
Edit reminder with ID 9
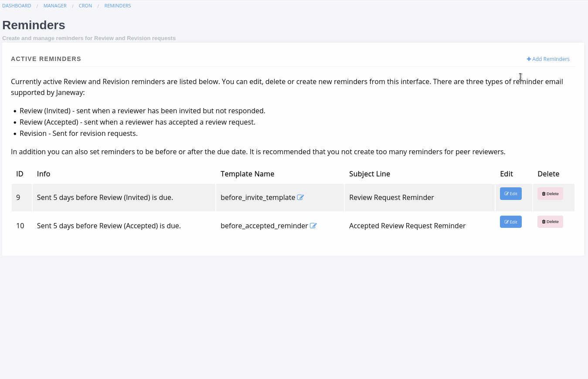[x=510, y=194]
